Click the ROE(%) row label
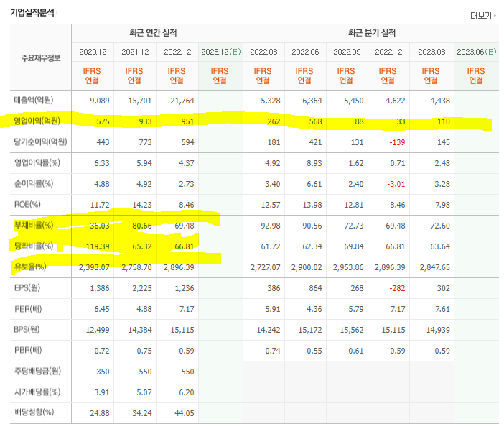Image resolution: width=504 pixels, height=429 pixels. tap(27, 204)
